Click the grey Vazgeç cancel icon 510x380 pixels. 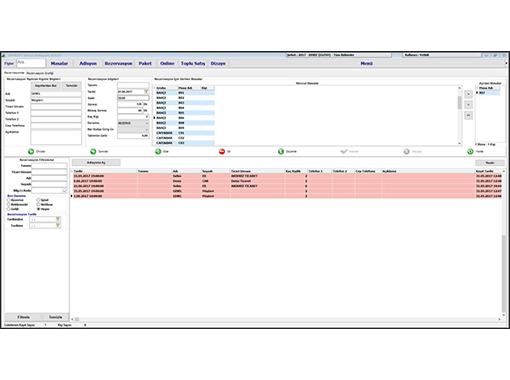(406, 152)
